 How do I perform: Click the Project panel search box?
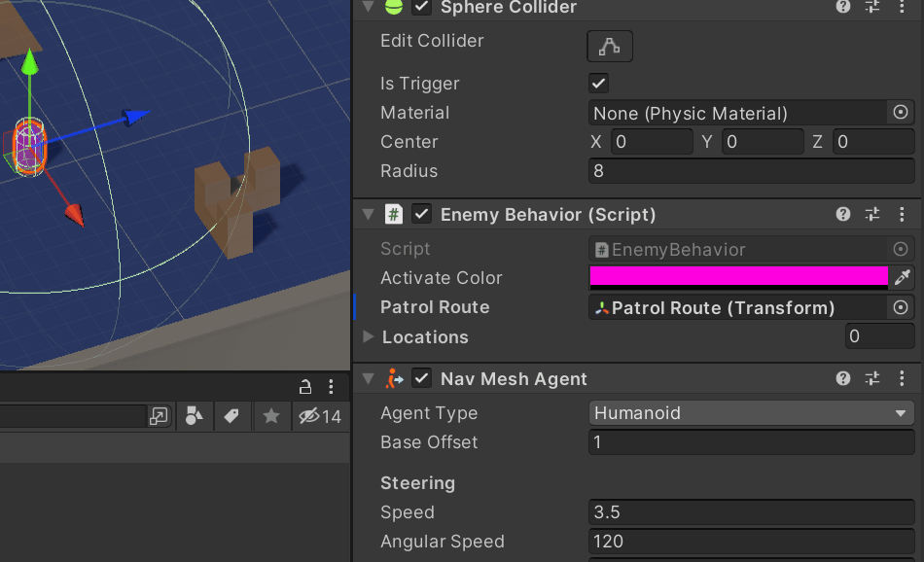tap(73, 416)
